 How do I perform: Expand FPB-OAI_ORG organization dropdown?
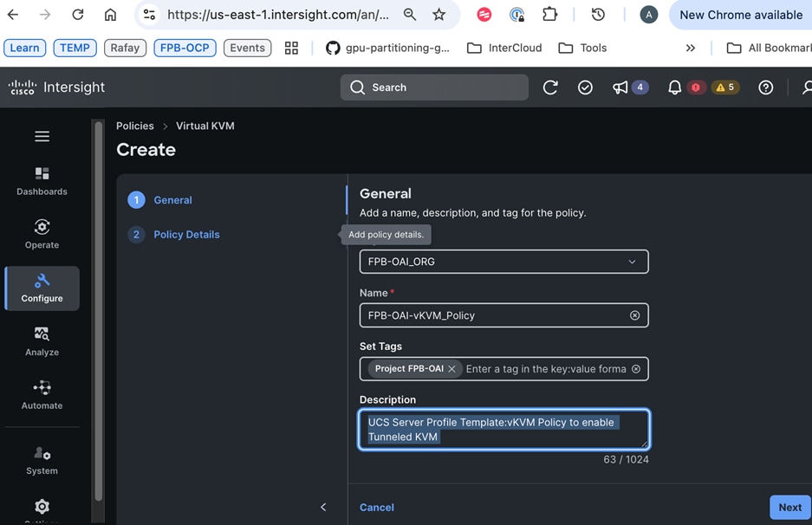503,262
